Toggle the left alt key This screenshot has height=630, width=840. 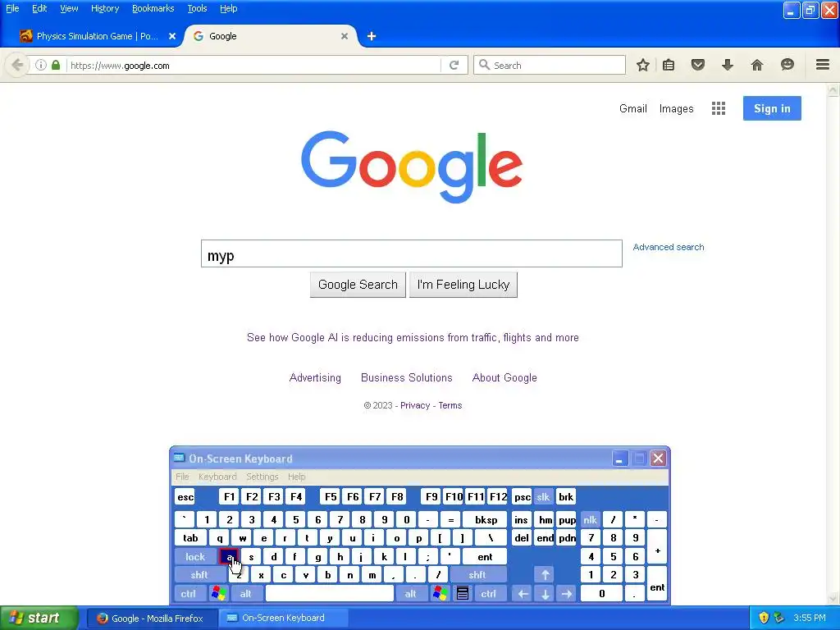coord(246,593)
